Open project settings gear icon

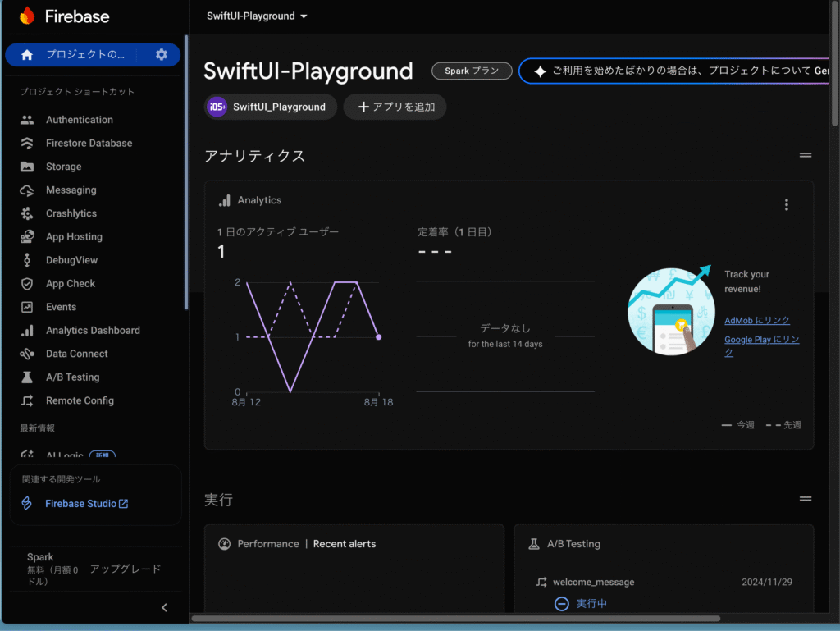pyautogui.click(x=162, y=54)
